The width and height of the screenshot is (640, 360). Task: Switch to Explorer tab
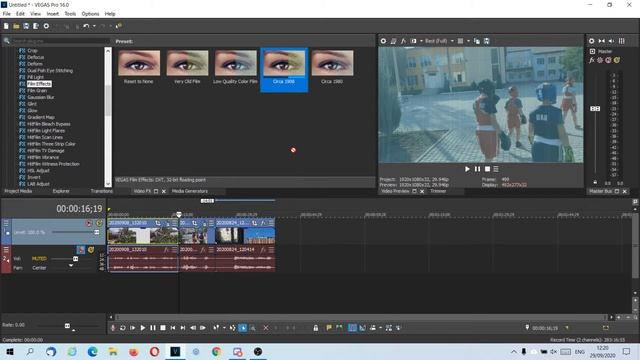click(61, 191)
